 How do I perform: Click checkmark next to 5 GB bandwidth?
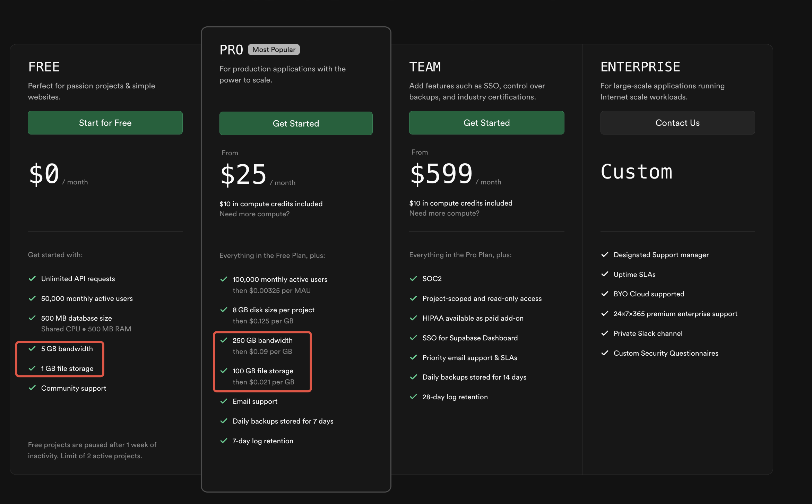(32, 349)
